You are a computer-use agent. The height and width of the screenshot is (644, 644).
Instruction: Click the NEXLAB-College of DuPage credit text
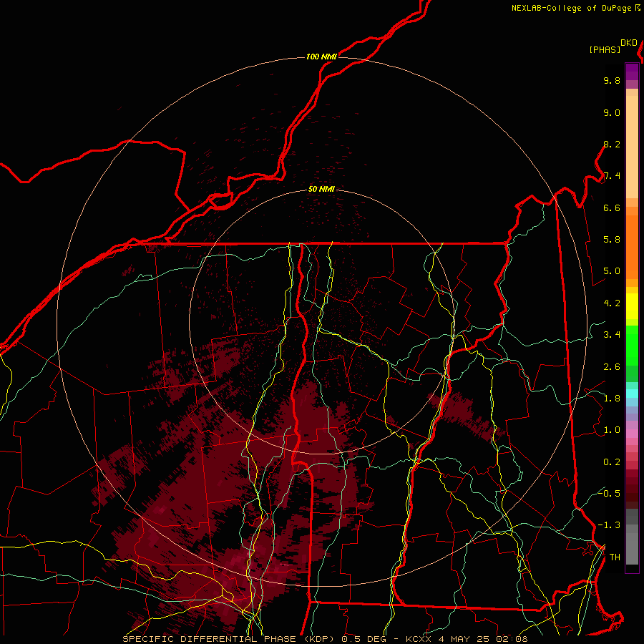point(571,8)
